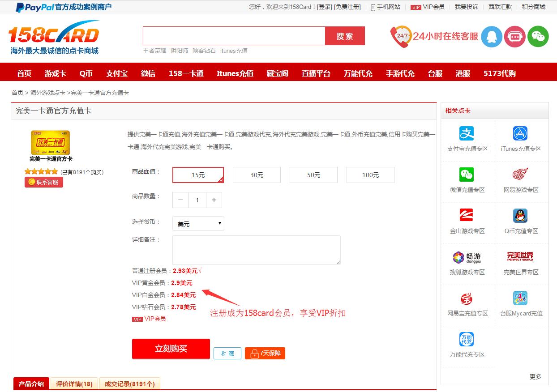This screenshot has height=392, width=557.
Task: Click the 免费注册 register link
Action: tap(347, 7)
